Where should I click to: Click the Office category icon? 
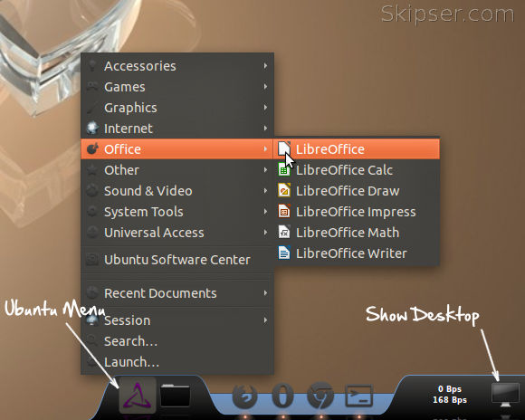point(92,148)
